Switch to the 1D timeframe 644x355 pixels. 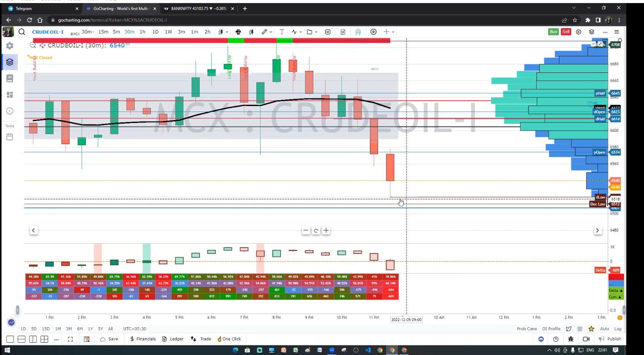(x=156, y=32)
